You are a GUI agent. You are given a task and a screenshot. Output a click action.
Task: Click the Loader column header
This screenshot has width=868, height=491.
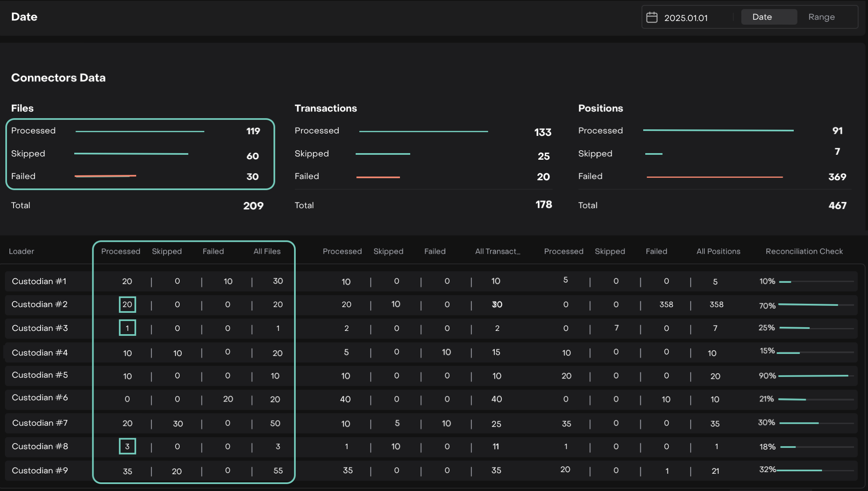[x=21, y=251]
